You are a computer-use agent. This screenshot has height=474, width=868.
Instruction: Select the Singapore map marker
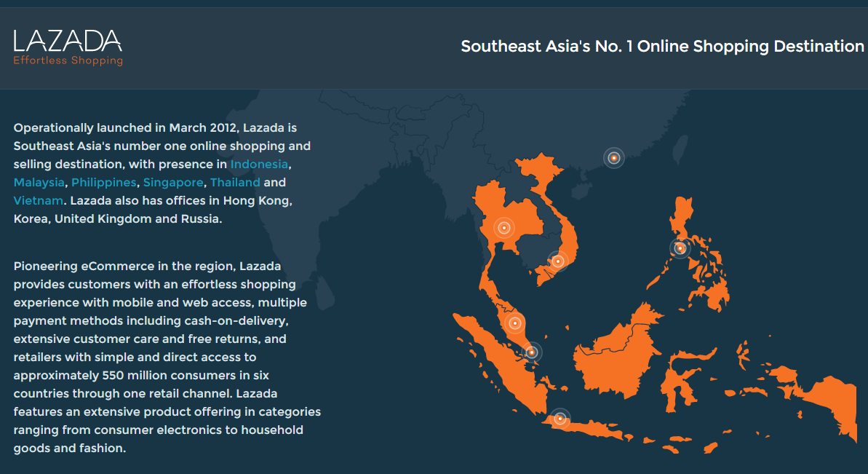(x=531, y=352)
